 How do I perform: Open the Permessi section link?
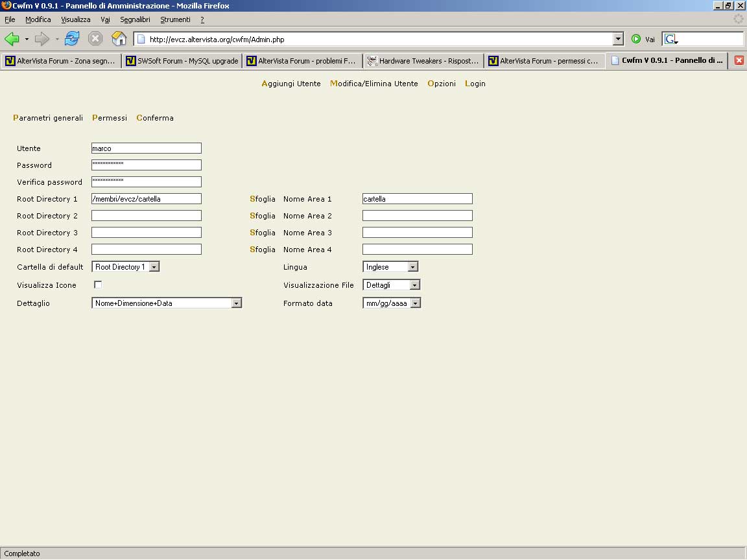pos(110,118)
